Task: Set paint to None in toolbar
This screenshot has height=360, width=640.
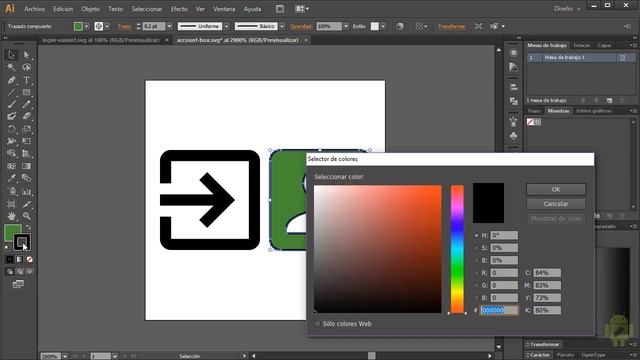Action: coord(29,259)
